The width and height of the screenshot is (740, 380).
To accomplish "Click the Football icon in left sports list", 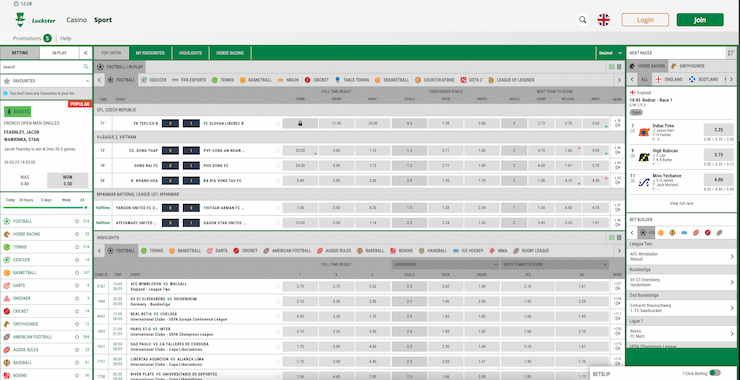I will (x=7, y=221).
